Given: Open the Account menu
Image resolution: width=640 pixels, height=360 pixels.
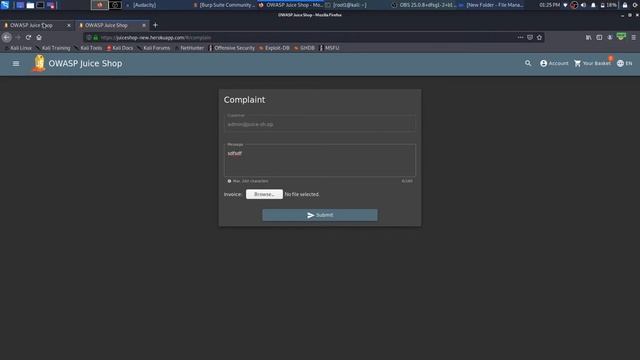Looking at the screenshot, I should (x=554, y=64).
